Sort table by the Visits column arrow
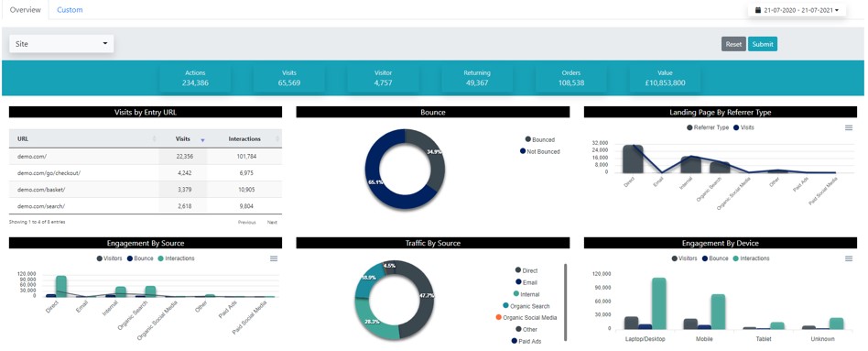Image resolution: width=868 pixels, height=351 pixels. 202,139
